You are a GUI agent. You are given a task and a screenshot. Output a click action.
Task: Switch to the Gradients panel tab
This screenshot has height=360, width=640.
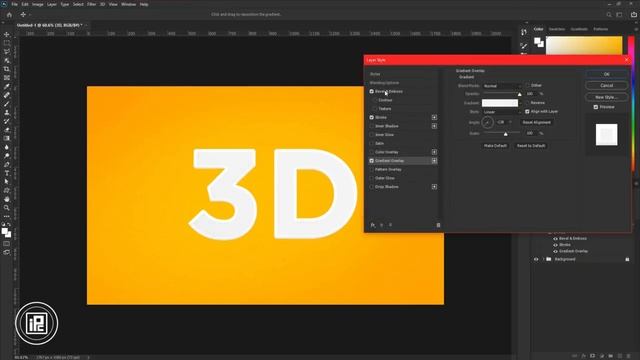(579, 29)
